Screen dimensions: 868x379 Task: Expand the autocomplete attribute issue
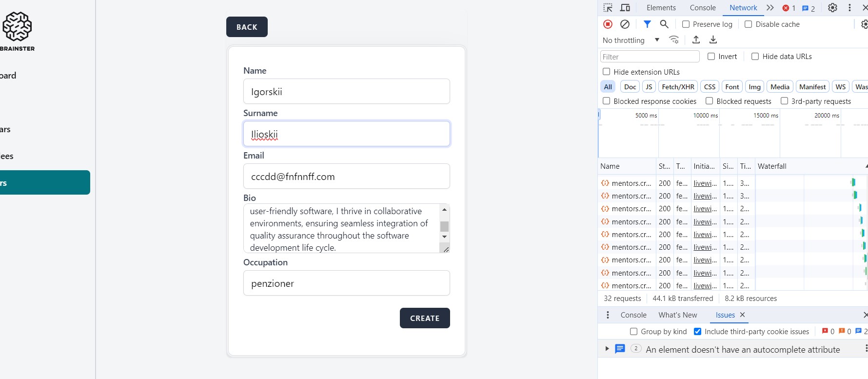[x=607, y=349]
